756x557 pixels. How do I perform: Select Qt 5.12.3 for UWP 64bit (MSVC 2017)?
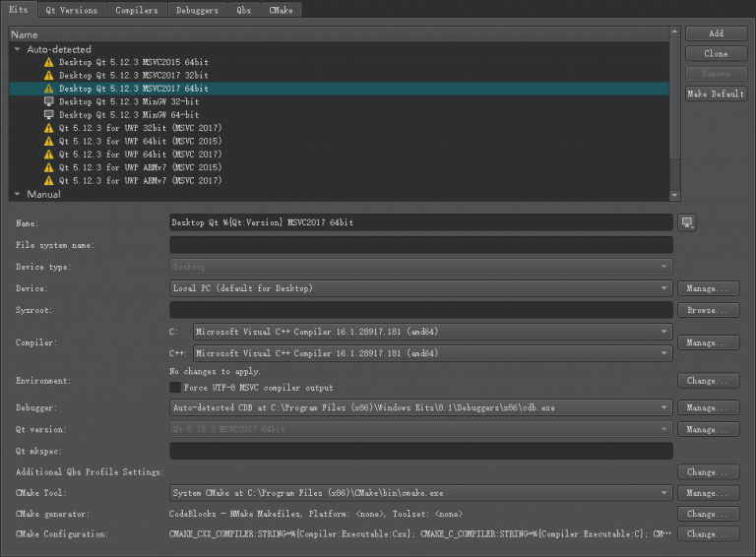point(340,155)
